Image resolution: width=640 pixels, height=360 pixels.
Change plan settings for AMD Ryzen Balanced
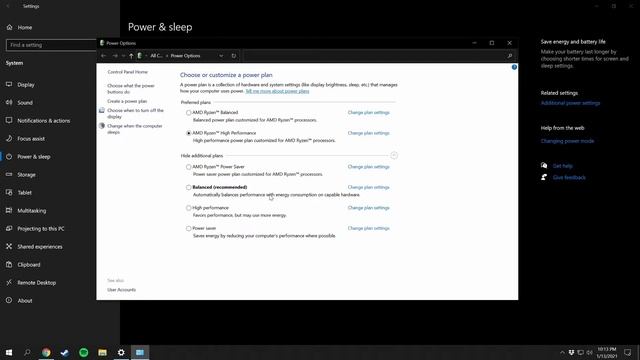click(369, 112)
